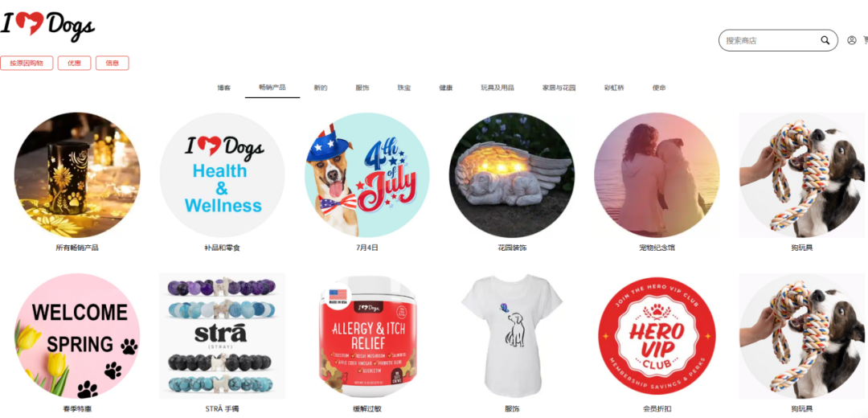The width and height of the screenshot is (868, 418).
Task: Open the 博客 menu item
Action: [x=223, y=88]
